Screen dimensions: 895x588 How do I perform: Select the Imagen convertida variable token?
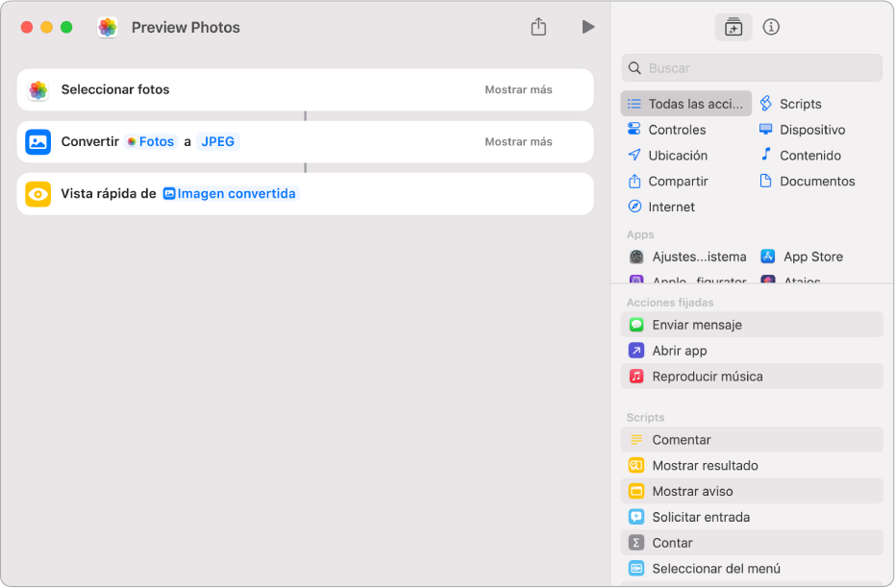(x=230, y=194)
